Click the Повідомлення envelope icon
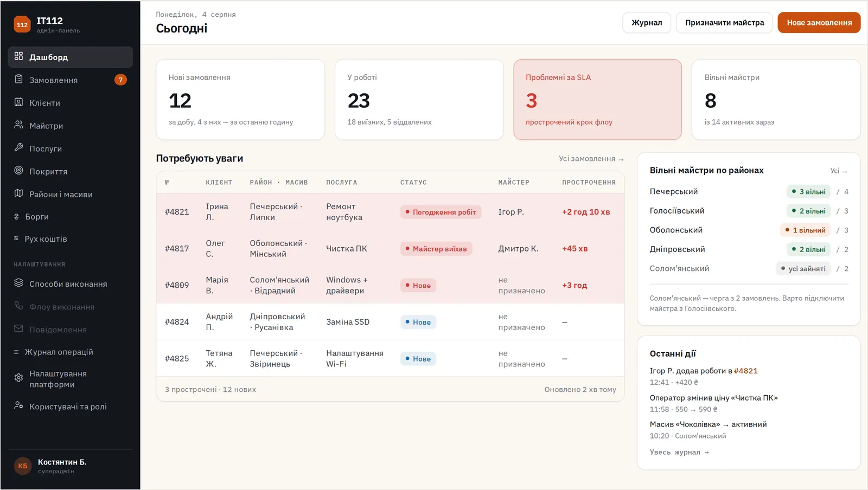 [x=18, y=328]
